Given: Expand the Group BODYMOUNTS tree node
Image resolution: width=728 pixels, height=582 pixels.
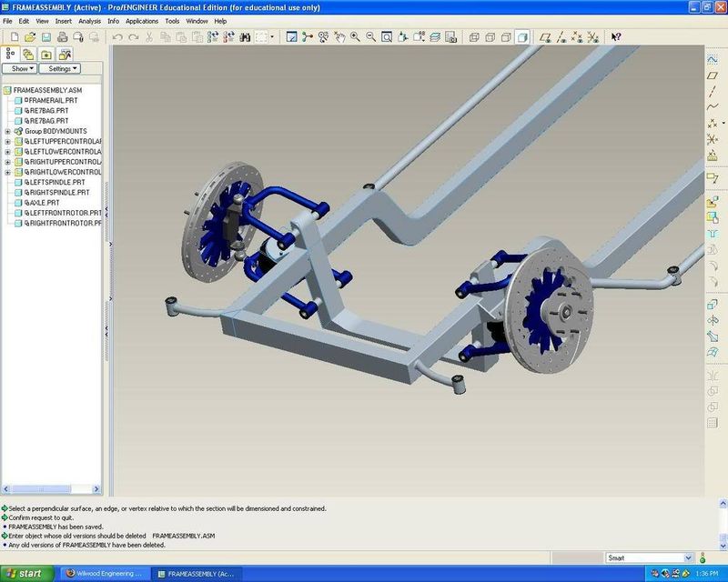Looking at the screenshot, I should pos(7,131).
